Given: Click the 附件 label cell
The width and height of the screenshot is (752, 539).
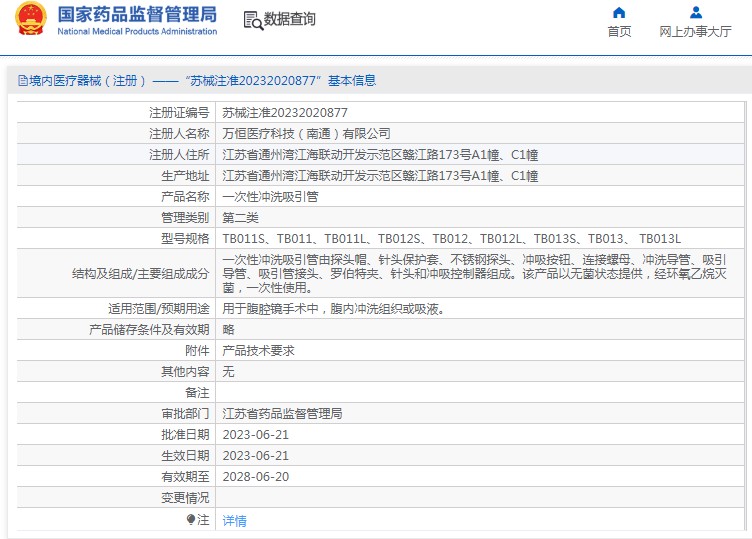Looking at the screenshot, I should point(117,351).
